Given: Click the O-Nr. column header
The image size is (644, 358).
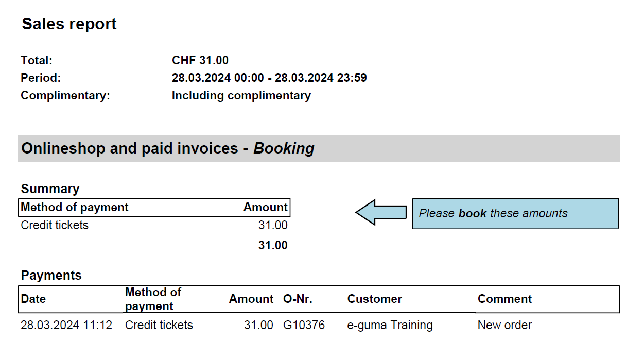Looking at the screenshot, I should pos(298,299).
